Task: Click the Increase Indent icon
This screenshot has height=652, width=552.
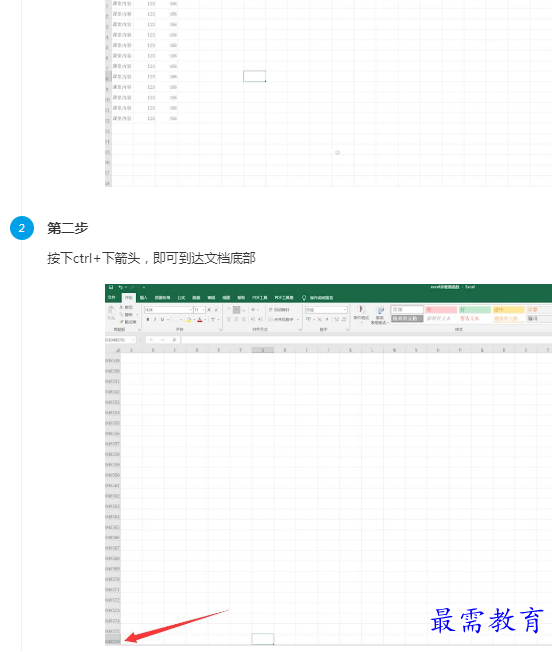Action: 260,319
